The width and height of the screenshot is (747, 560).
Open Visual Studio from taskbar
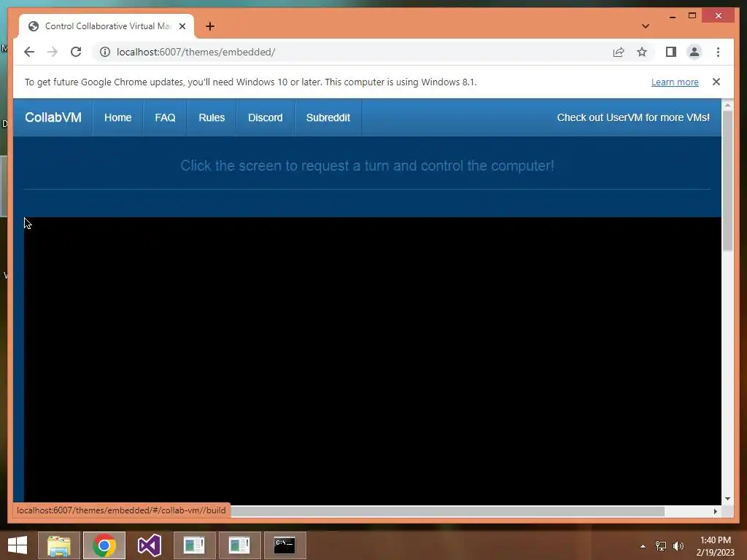(149, 545)
